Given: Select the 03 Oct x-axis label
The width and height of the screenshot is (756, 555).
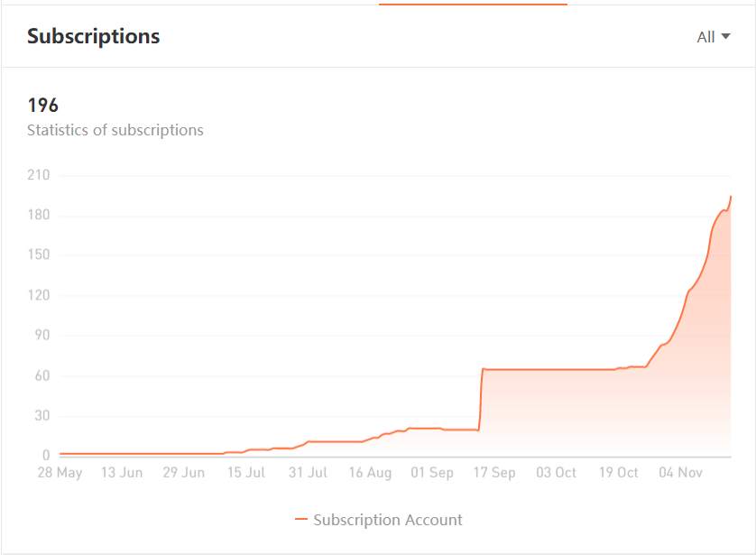Looking at the screenshot, I should pyautogui.click(x=556, y=472).
